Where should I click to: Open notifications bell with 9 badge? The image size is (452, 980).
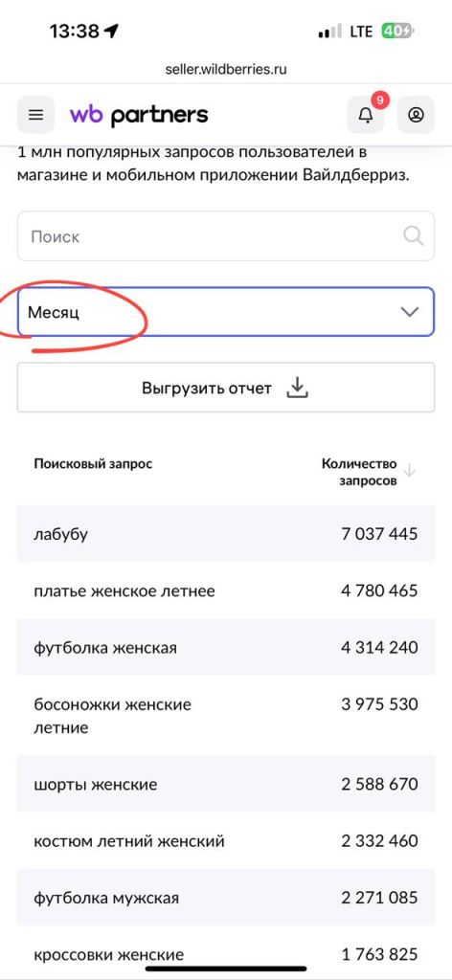pos(366,115)
